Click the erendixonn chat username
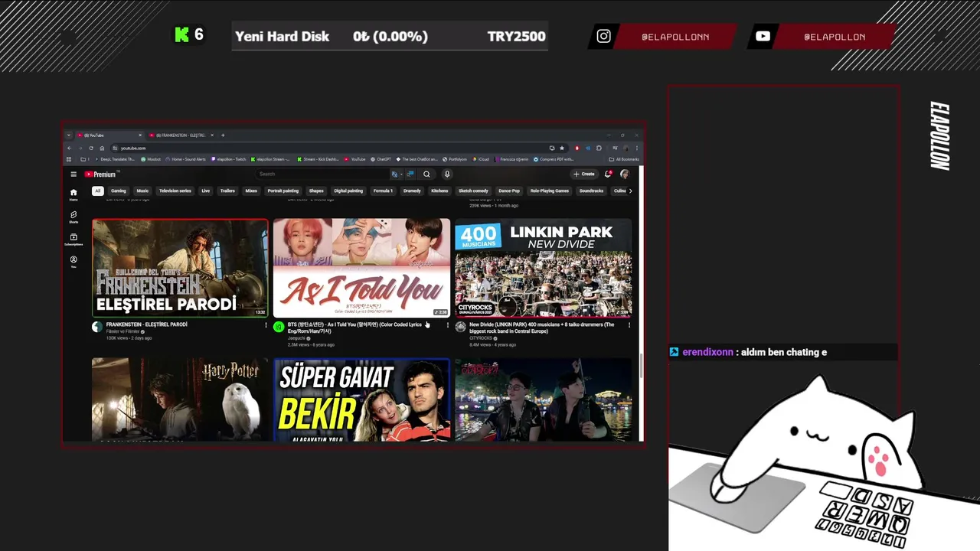 tap(707, 352)
